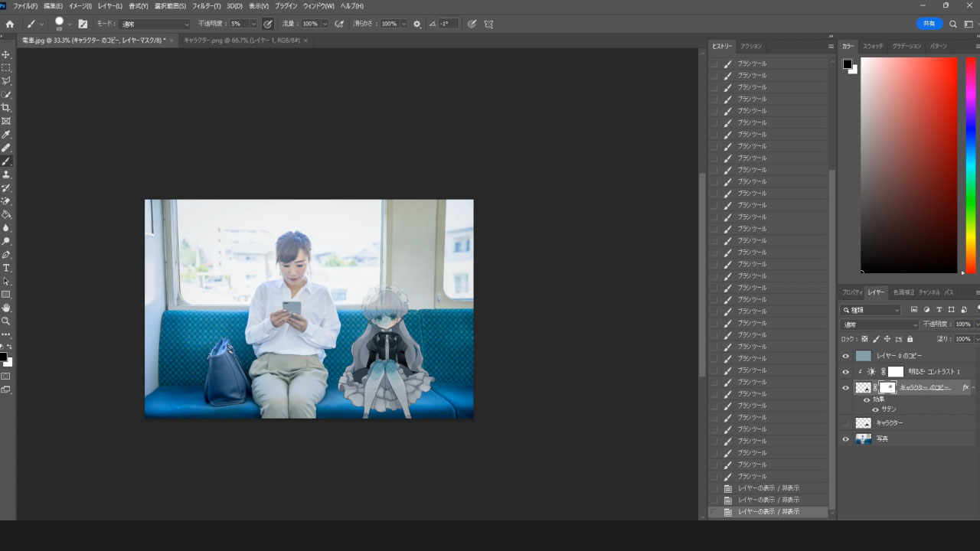Image resolution: width=980 pixels, height=551 pixels.
Task: Select the Lasso tool
Action: 6,81
